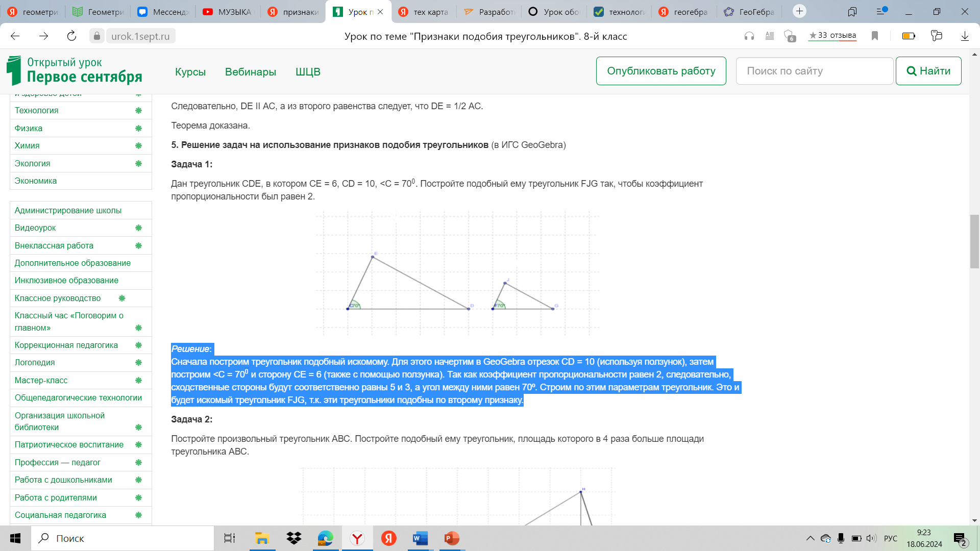Open PowerPoint from the taskbar
This screenshot has height=551, width=980.
[452, 538]
